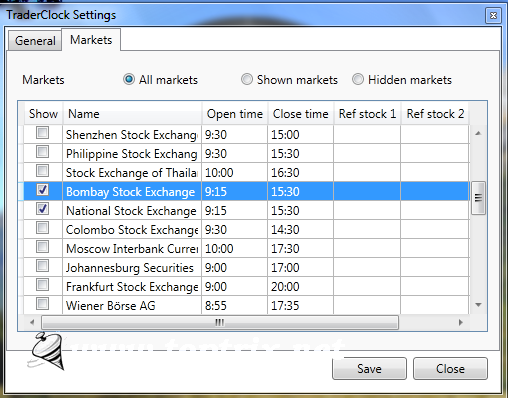Sort by the Open time column header

(x=235, y=114)
